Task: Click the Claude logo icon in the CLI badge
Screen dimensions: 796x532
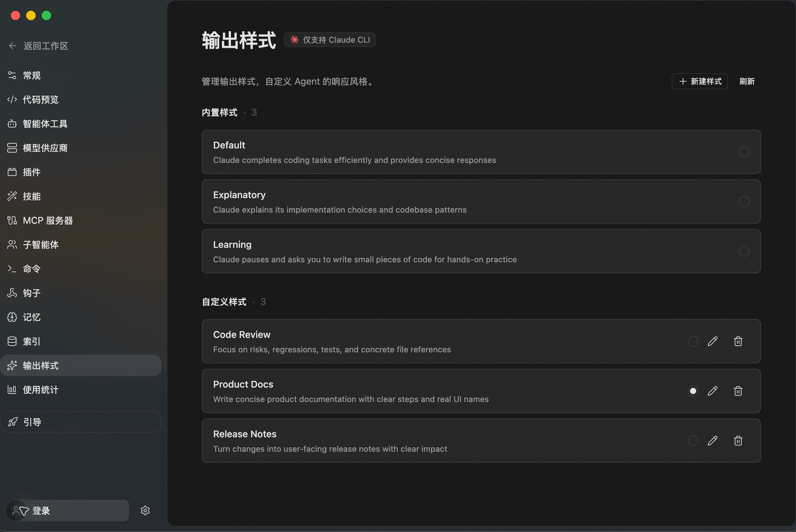Action: (x=294, y=40)
